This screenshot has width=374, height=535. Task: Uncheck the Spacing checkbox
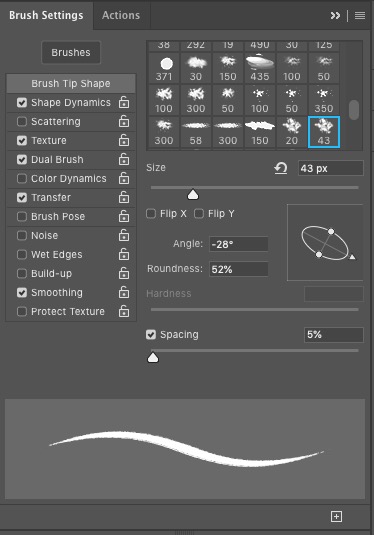pyautogui.click(x=151, y=334)
